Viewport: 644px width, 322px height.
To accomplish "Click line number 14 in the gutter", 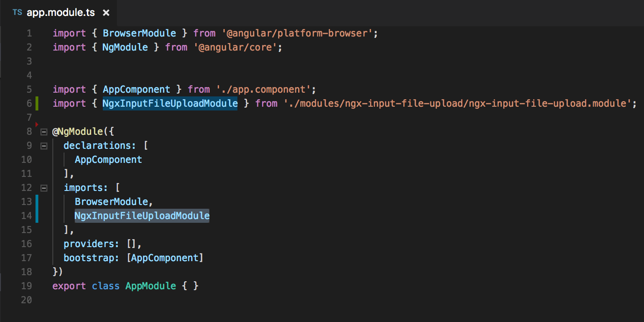I will tap(26, 216).
